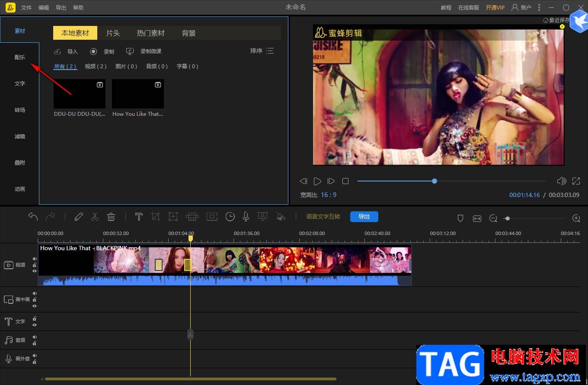Switch to the 背景 tab

click(x=189, y=33)
